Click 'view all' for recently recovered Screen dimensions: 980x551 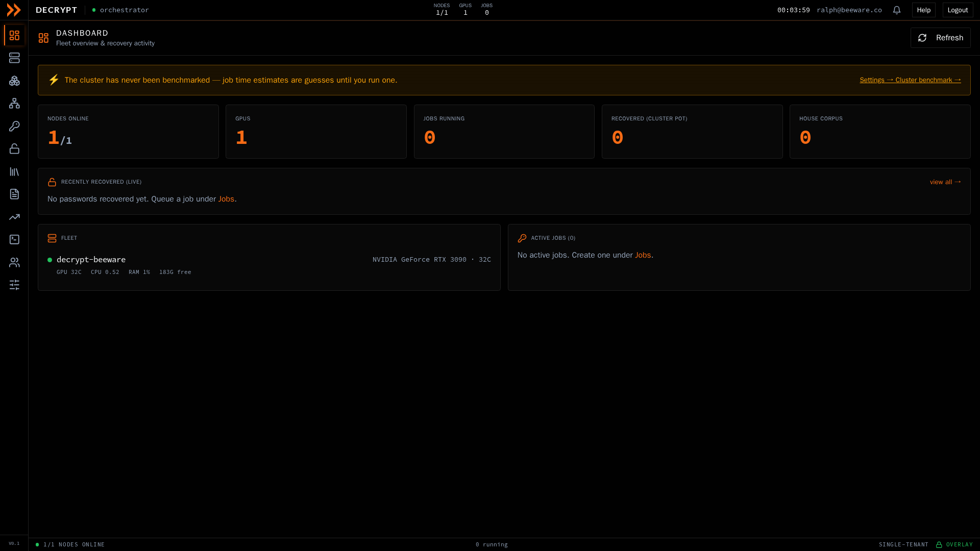coord(945,182)
